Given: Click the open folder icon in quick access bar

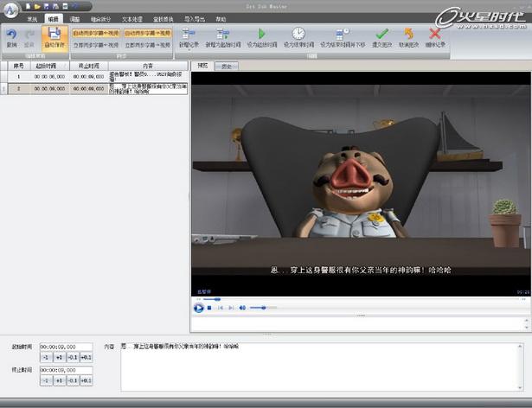Looking at the screenshot, I should 37,6.
